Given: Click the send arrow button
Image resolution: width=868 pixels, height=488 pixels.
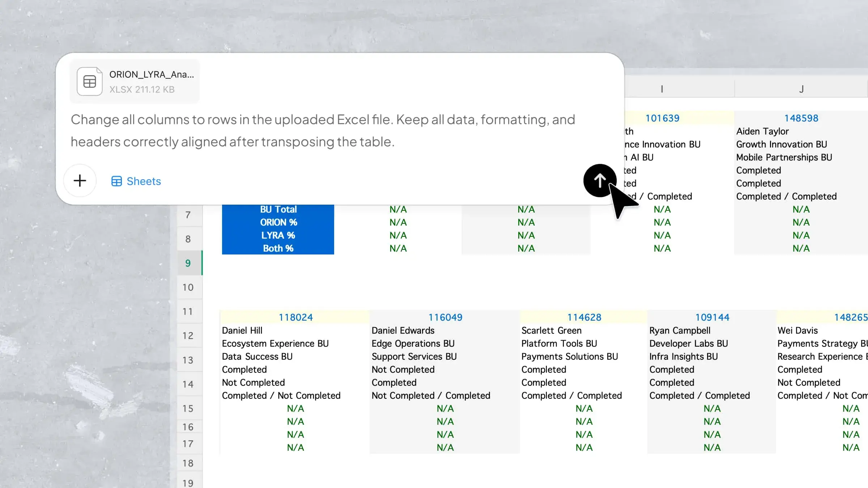Looking at the screenshot, I should [600, 180].
